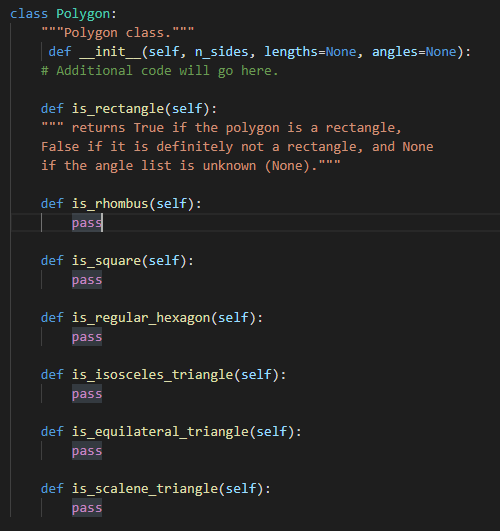Click pass under is_scalene_triangle
This screenshot has height=531, width=500.
[x=87, y=507]
